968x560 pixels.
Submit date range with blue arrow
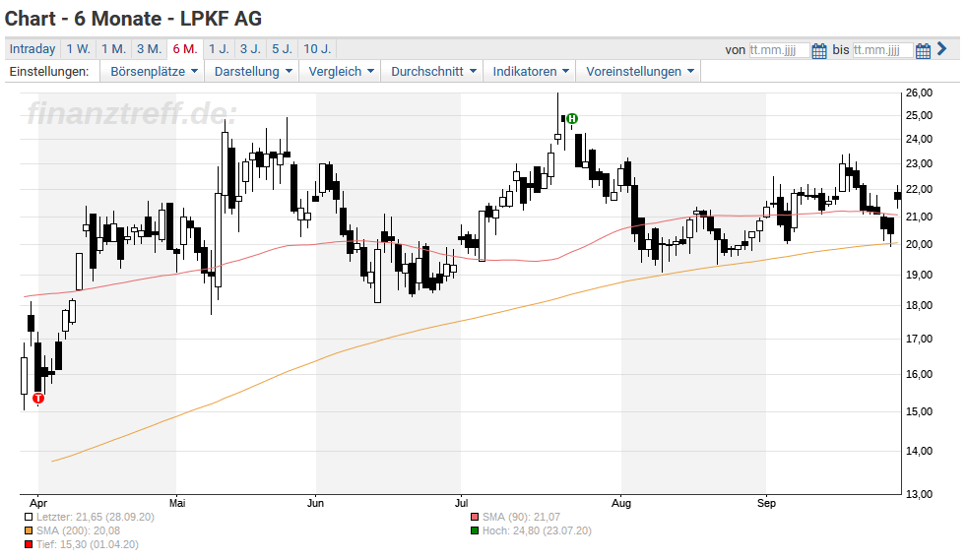[x=941, y=49]
